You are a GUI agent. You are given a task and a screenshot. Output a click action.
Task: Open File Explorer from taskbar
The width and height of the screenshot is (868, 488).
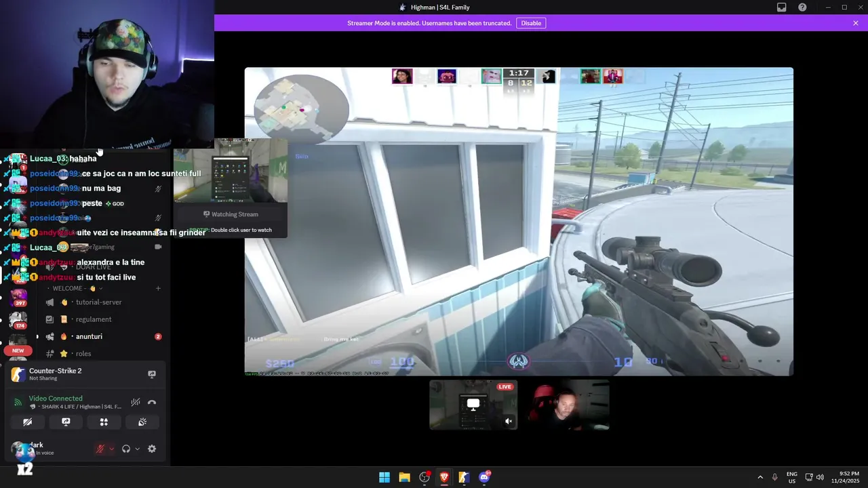[x=404, y=477]
